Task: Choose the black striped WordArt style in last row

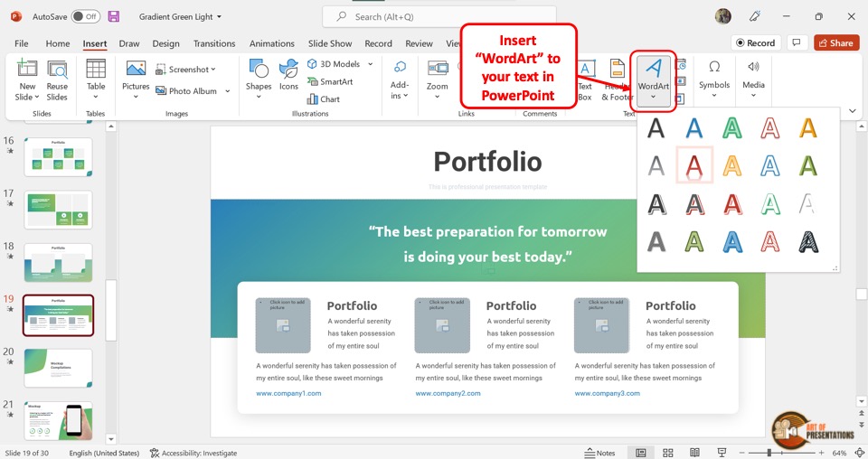Action: 808,241
